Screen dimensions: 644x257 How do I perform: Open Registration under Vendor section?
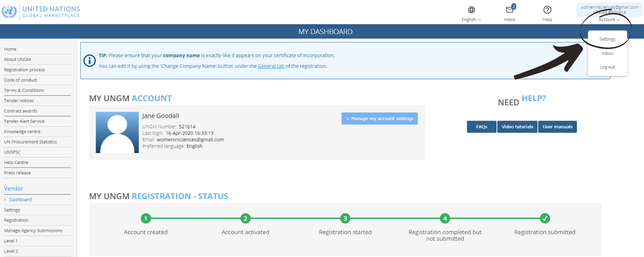(16, 220)
